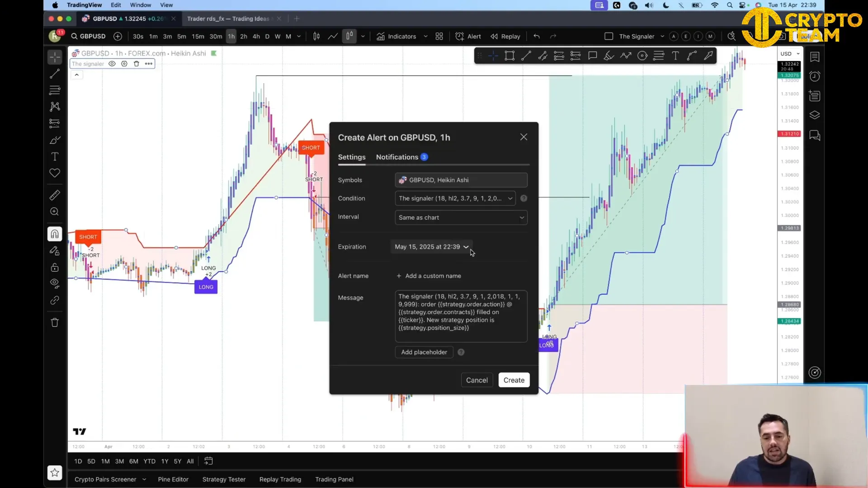Screen dimensions: 868x488
Task: Undo the last action
Action: [537, 37]
